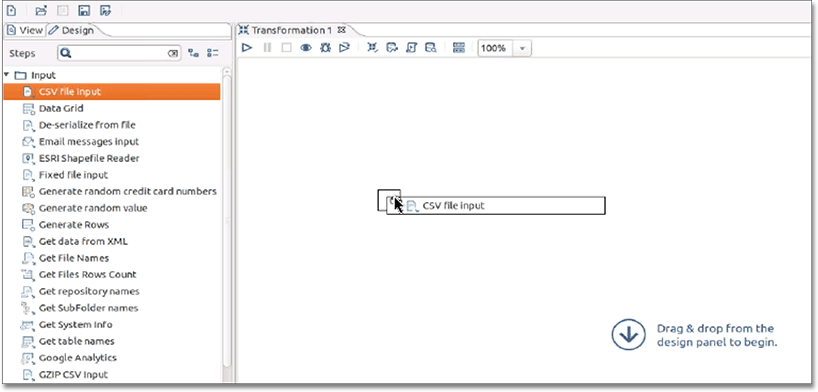The image size is (818, 392).
Task: Show the execution results pane
Action: coord(459,48)
